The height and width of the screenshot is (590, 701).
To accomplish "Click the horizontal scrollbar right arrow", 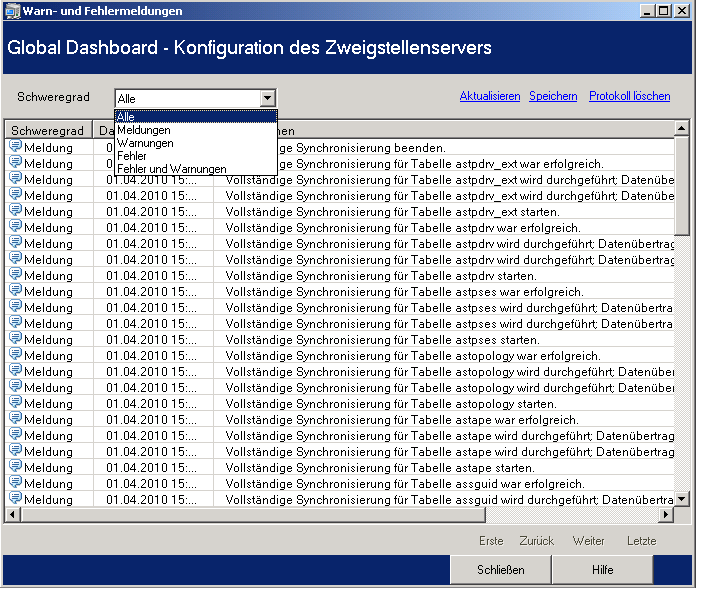I will point(666,514).
